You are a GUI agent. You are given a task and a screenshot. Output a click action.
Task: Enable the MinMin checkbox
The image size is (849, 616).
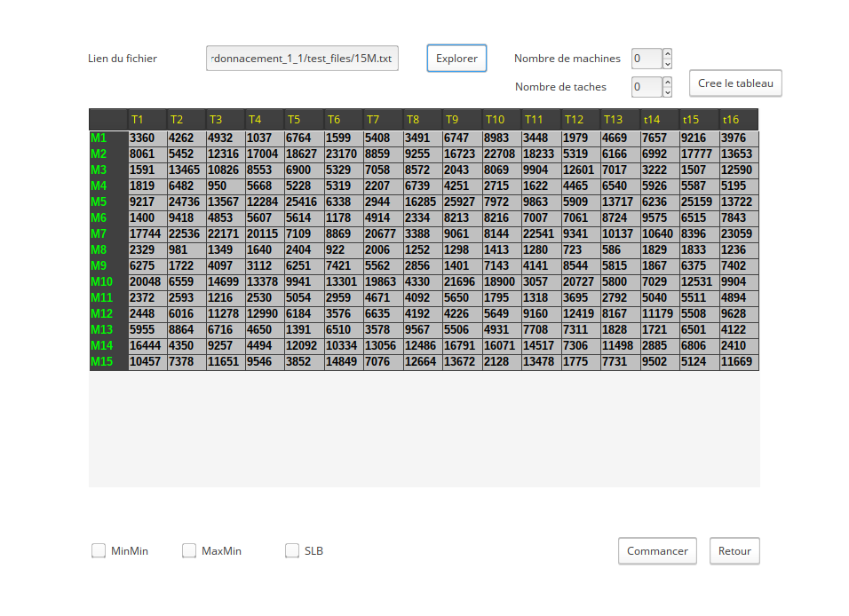(x=99, y=550)
